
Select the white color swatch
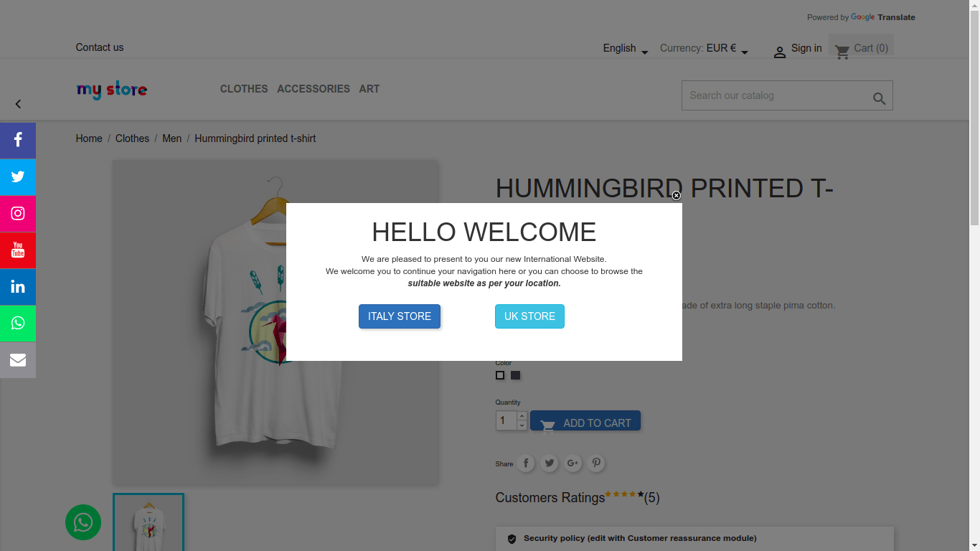pos(500,375)
